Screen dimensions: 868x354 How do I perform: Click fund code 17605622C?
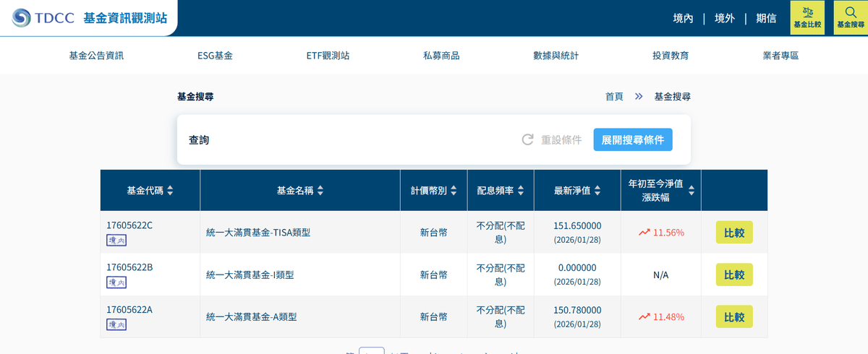pos(129,225)
